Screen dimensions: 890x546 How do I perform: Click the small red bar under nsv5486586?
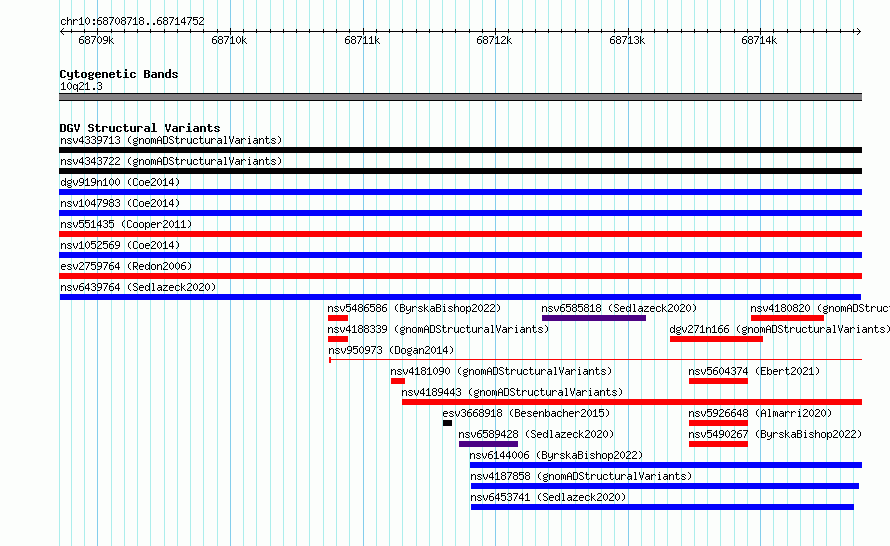338,318
